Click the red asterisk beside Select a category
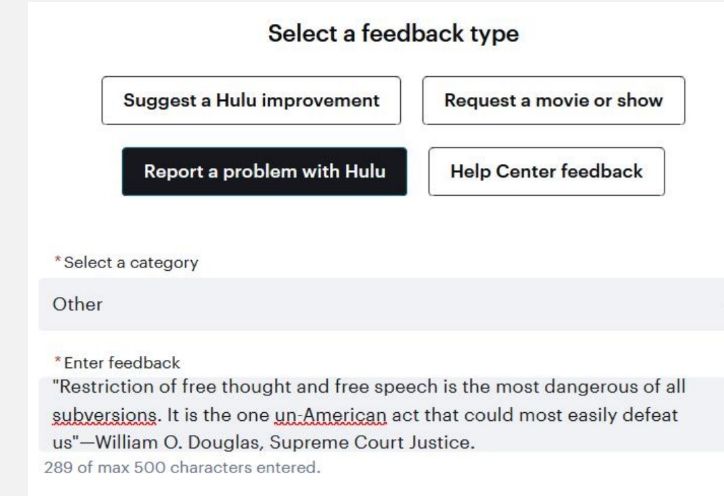Image resolution: width=724 pixels, height=496 pixels. tap(57, 263)
